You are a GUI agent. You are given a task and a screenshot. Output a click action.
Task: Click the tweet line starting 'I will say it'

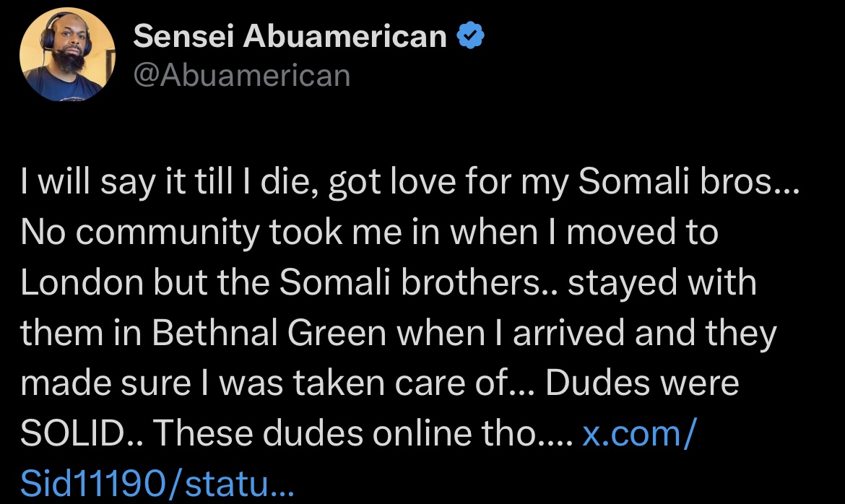(410, 181)
